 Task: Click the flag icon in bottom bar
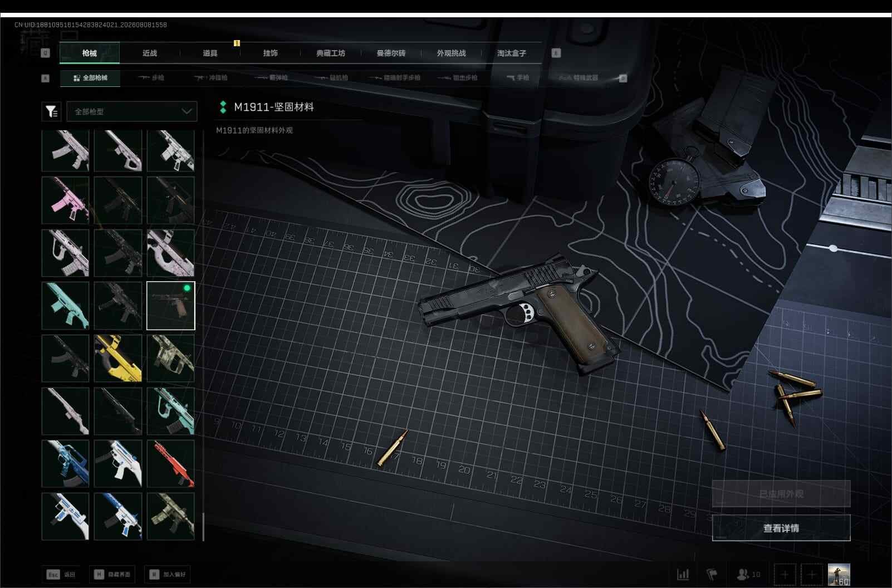tap(712, 574)
